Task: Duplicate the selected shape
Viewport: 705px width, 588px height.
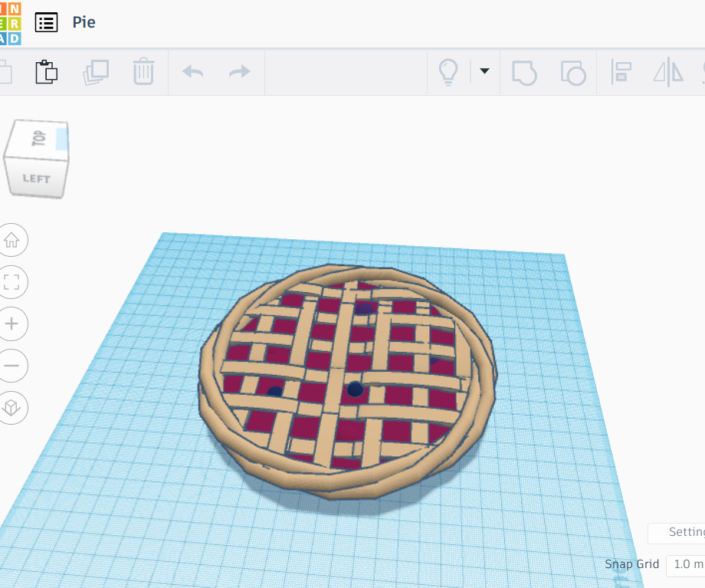Action: click(95, 71)
